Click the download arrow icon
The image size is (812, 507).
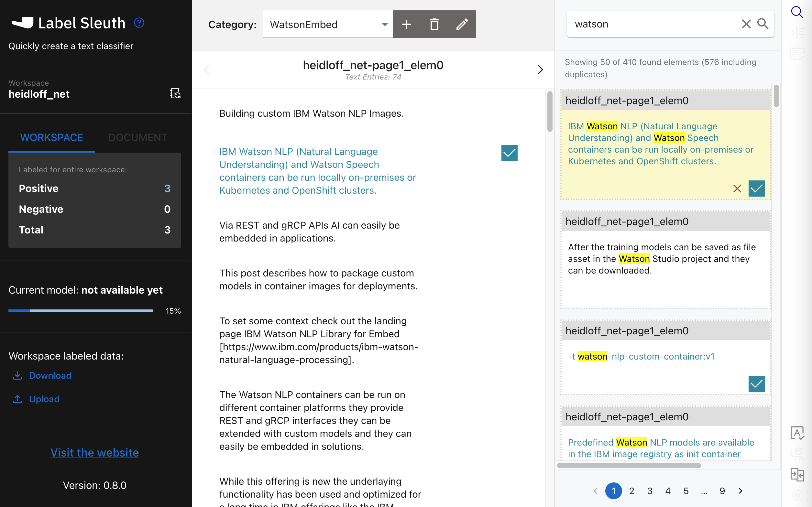17,375
